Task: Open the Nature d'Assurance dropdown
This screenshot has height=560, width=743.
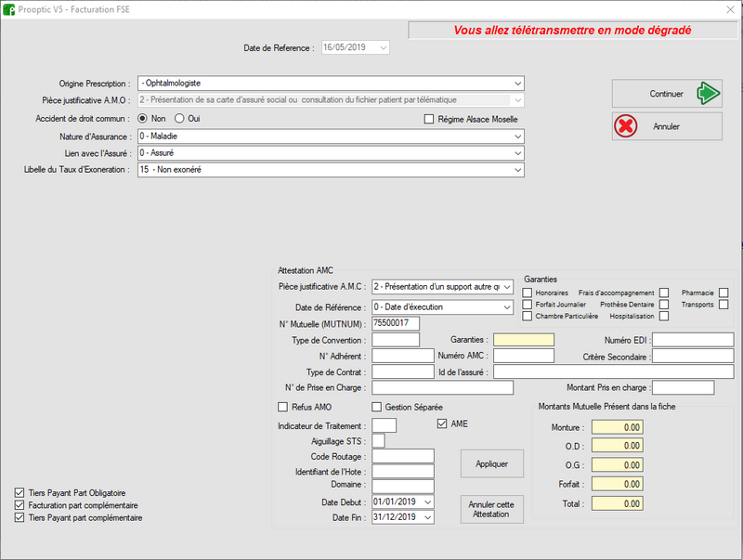Action: (x=517, y=137)
